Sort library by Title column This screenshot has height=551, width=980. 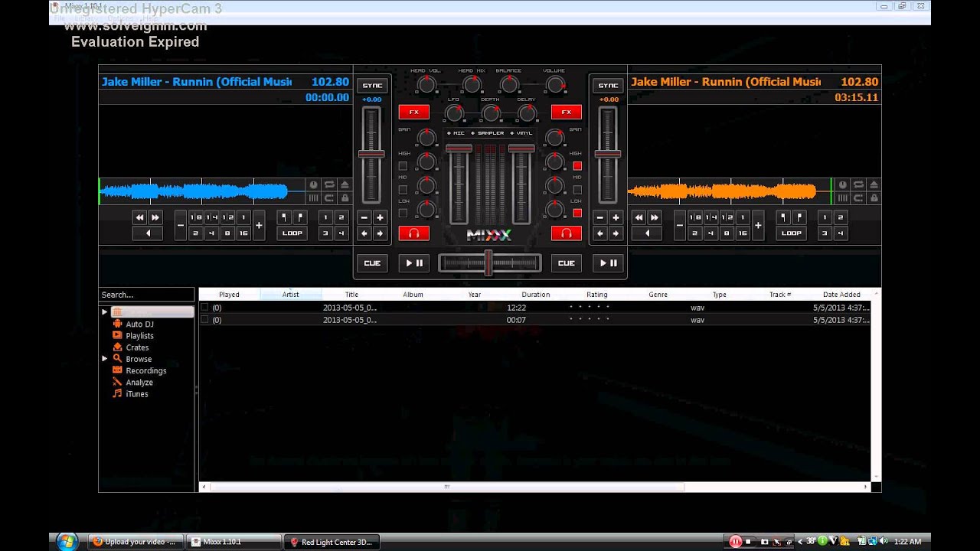351,295
